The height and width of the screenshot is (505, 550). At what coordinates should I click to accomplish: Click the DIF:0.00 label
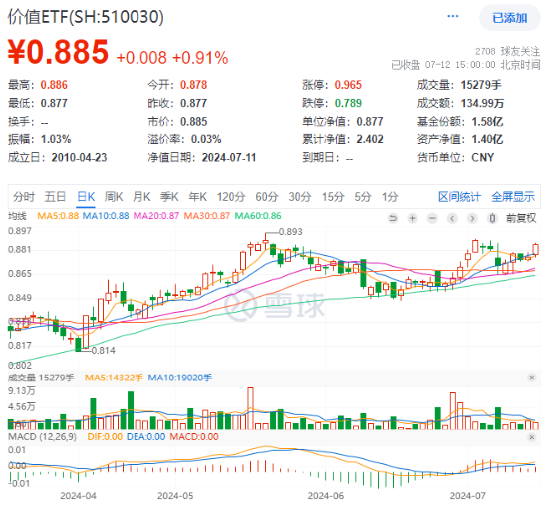[105, 437]
